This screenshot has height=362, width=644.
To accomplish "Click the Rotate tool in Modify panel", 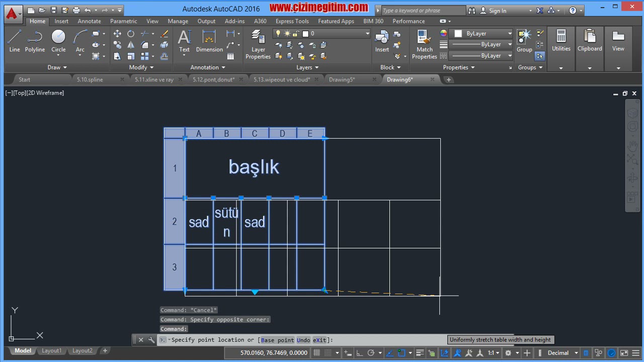I will pos(131,34).
